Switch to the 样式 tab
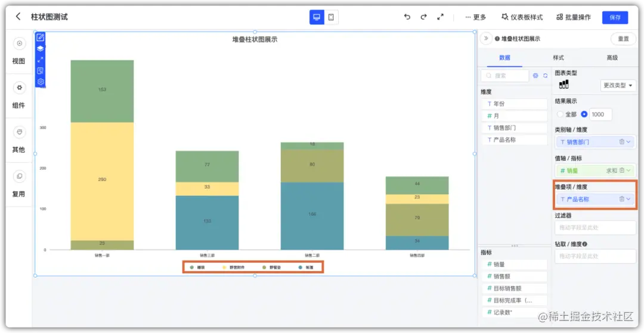The width and height of the screenshot is (644, 333). pos(558,58)
